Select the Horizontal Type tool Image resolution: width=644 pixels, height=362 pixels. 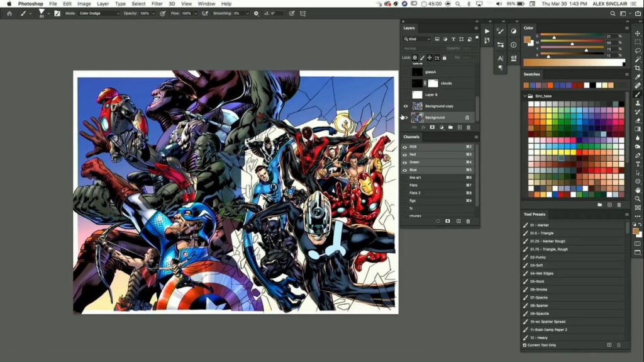click(x=638, y=164)
